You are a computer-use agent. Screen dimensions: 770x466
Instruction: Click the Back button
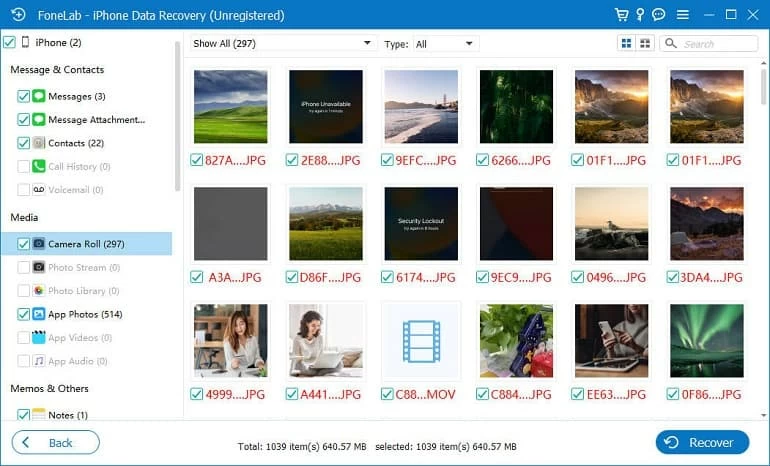[x=56, y=442]
